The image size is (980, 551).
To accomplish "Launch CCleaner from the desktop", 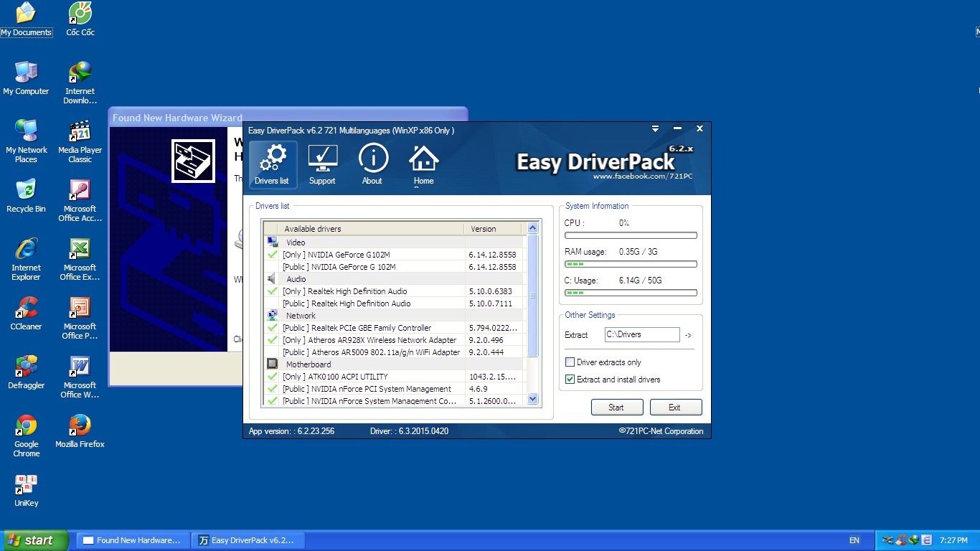I will (26, 309).
